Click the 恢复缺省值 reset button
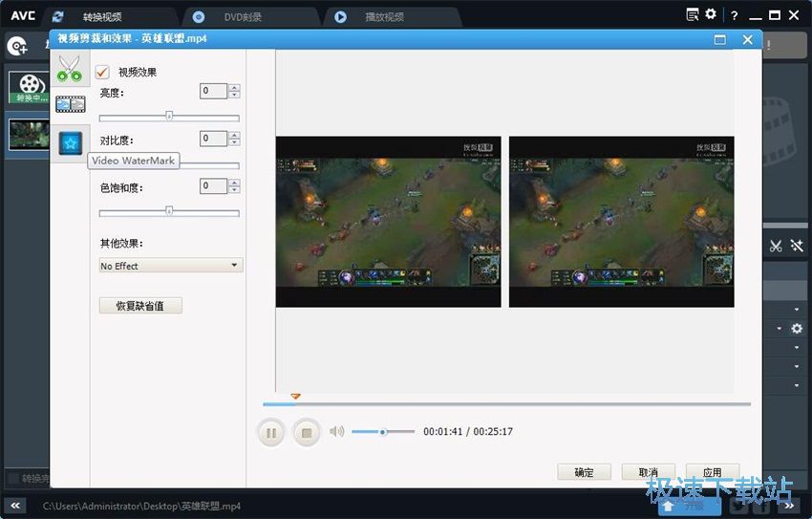This screenshot has width=812, height=519. point(140,306)
